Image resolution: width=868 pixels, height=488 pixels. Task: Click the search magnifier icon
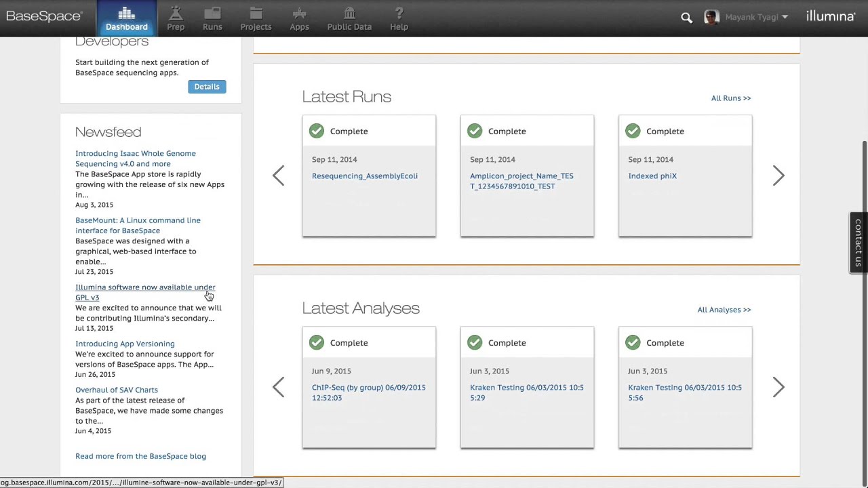686,18
